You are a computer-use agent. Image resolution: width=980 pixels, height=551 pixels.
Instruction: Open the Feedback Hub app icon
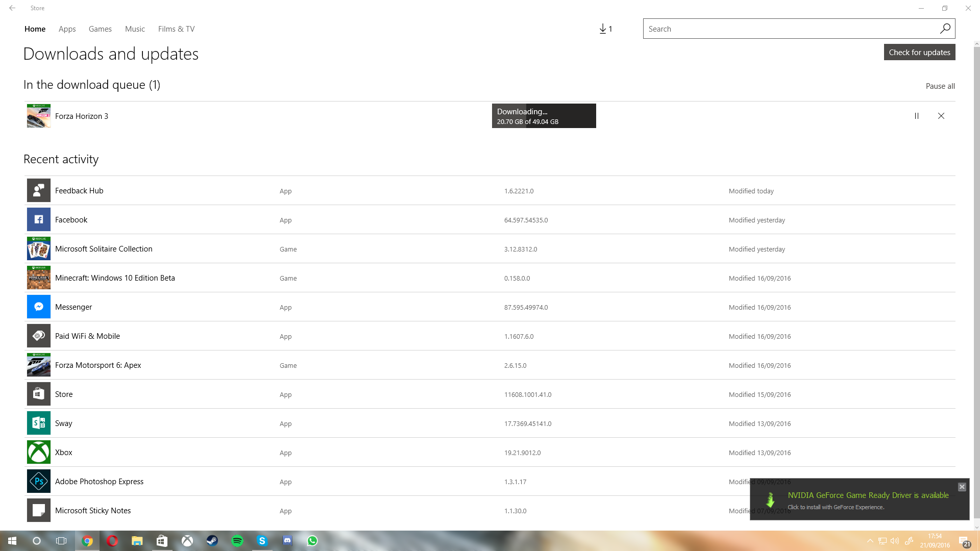39,190
